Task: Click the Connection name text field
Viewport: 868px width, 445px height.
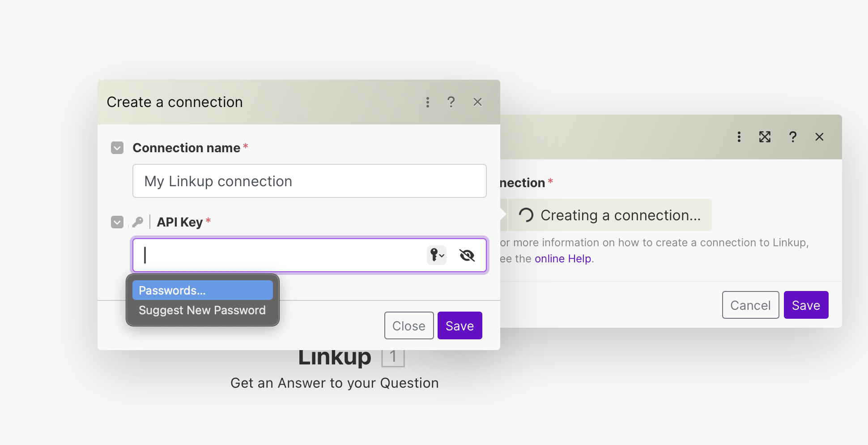Action: point(310,181)
